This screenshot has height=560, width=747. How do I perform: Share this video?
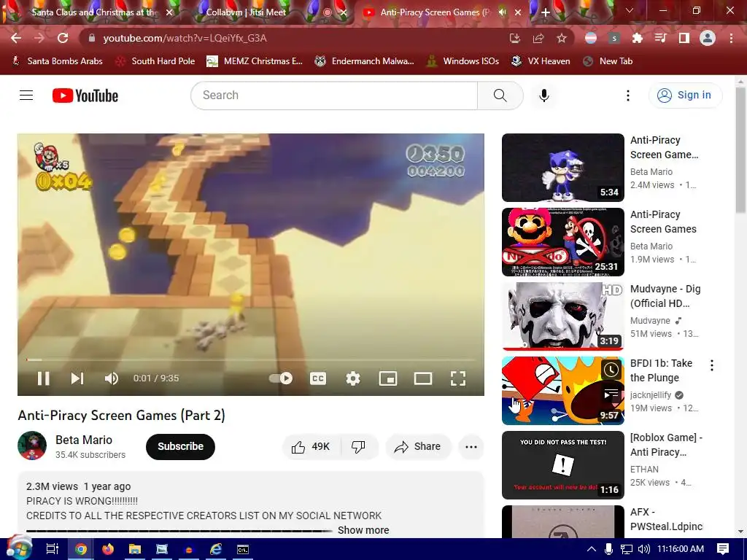(x=418, y=447)
